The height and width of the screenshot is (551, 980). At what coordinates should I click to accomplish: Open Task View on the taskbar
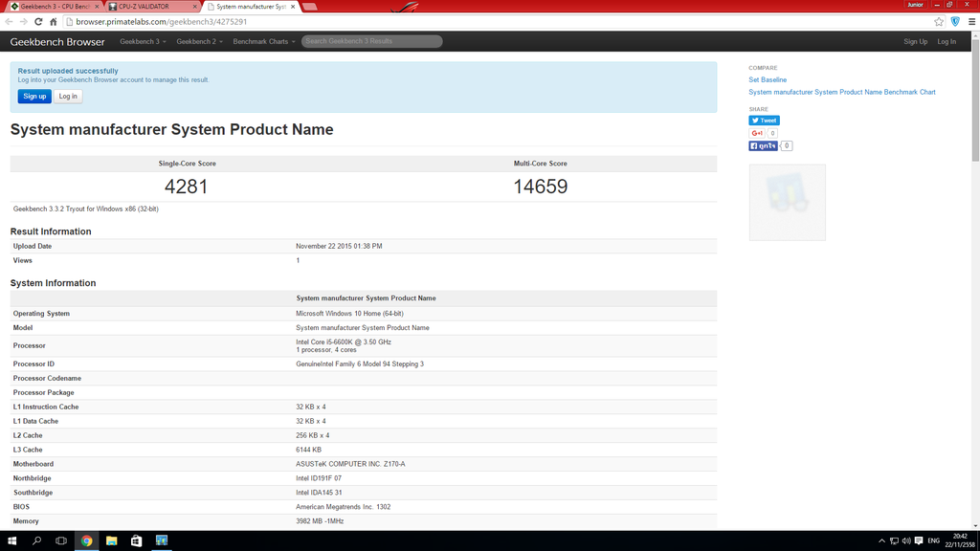(x=61, y=541)
